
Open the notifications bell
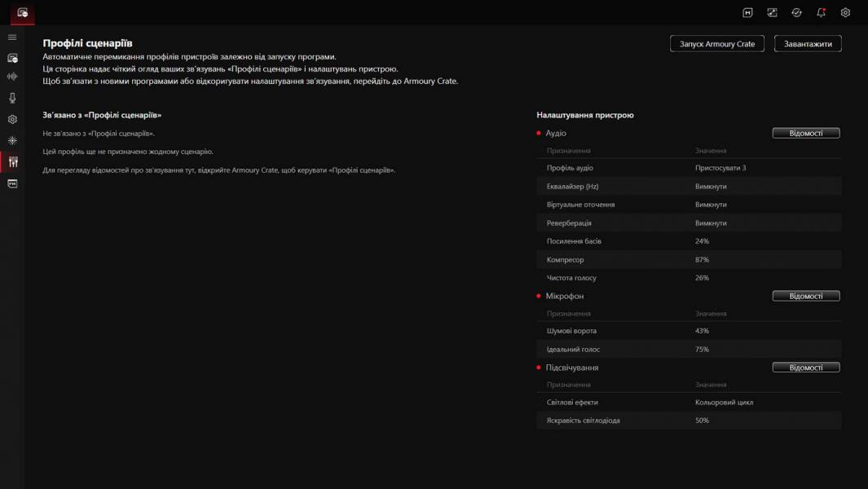pyautogui.click(x=821, y=13)
